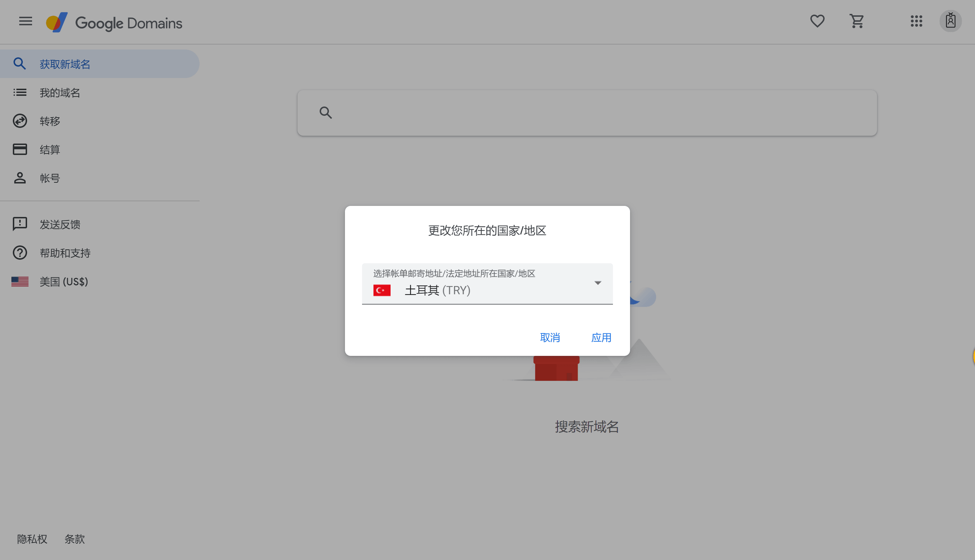The width and height of the screenshot is (975, 560).
Task: Click 土耳其 (TRY) selected country
Action: [x=438, y=290]
